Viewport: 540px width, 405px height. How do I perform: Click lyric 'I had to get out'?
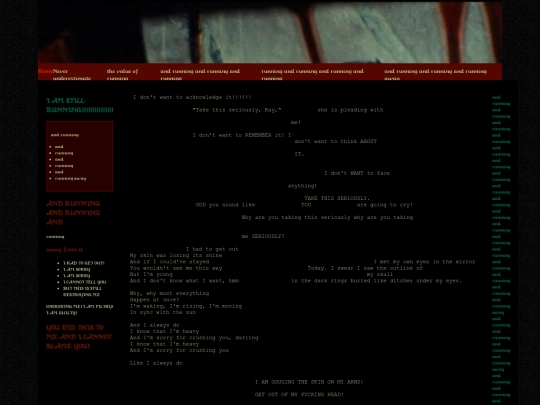212,249
